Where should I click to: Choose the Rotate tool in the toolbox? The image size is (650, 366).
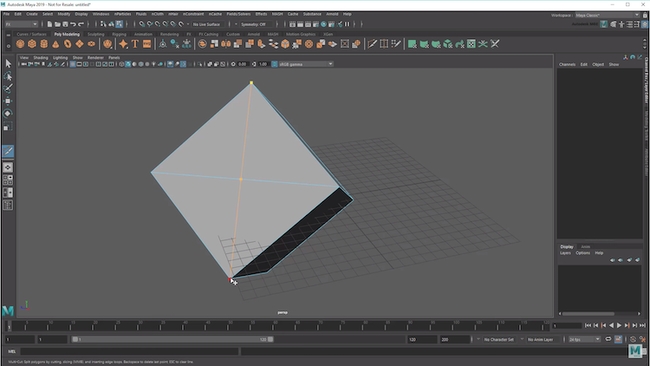[x=8, y=114]
